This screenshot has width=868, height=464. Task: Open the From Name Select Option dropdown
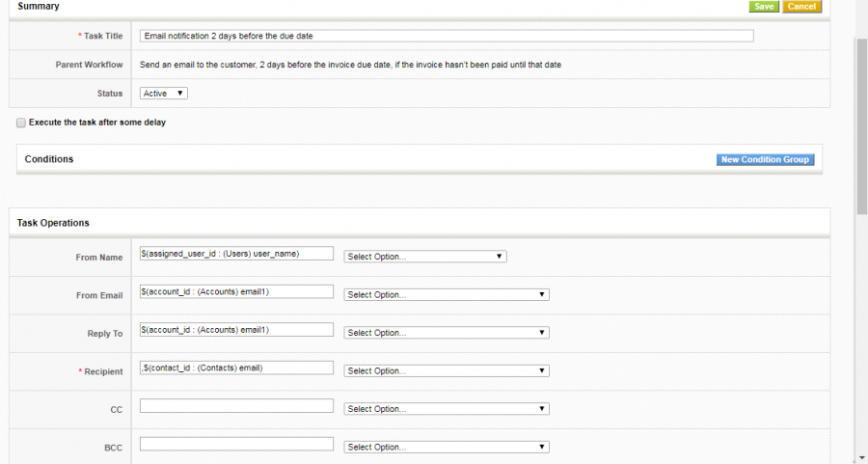(424, 257)
